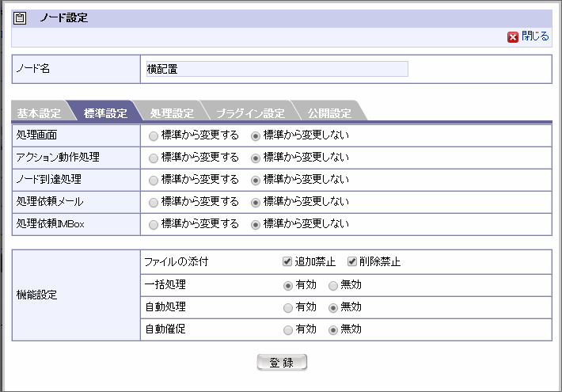Select 標準から変更しない for アクション動作処理
Image resolution: width=562 pixels, height=392 pixels.
point(255,158)
